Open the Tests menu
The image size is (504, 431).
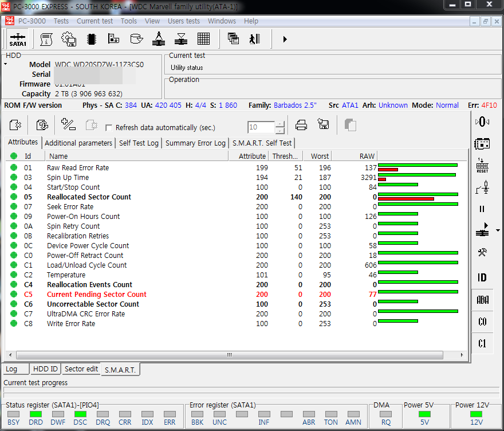[61, 21]
